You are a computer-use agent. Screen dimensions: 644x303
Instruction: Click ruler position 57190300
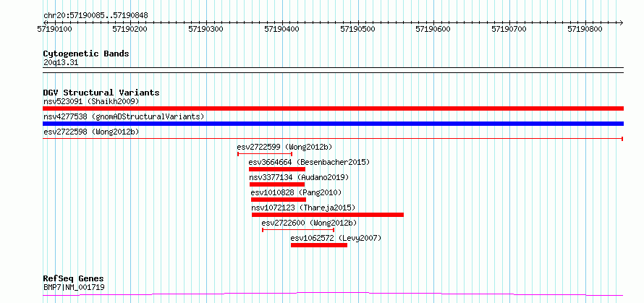(207, 29)
